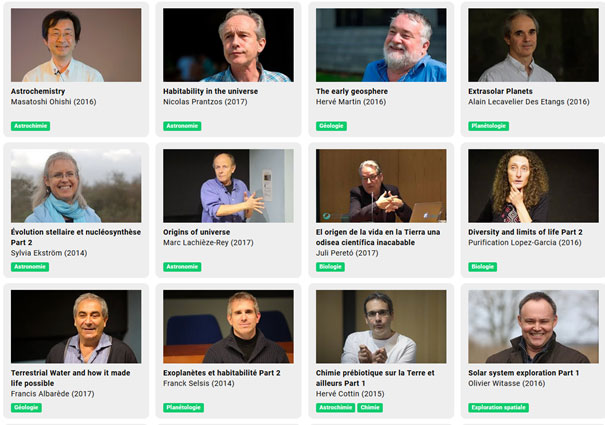Image resolution: width=605 pixels, height=425 pixels.
Task: Click the Géologie tag under The early geosphere
Action: (331, 126)
